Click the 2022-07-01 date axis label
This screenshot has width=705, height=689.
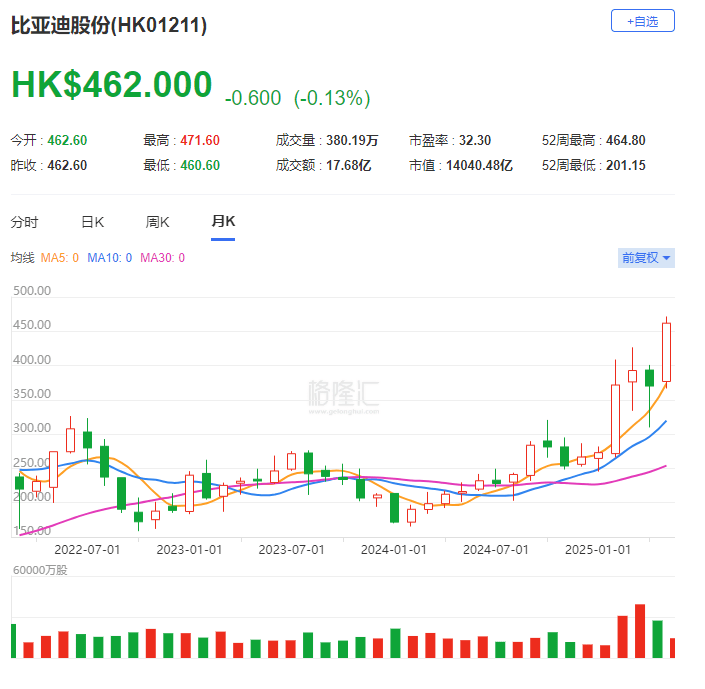click(87, 549)
